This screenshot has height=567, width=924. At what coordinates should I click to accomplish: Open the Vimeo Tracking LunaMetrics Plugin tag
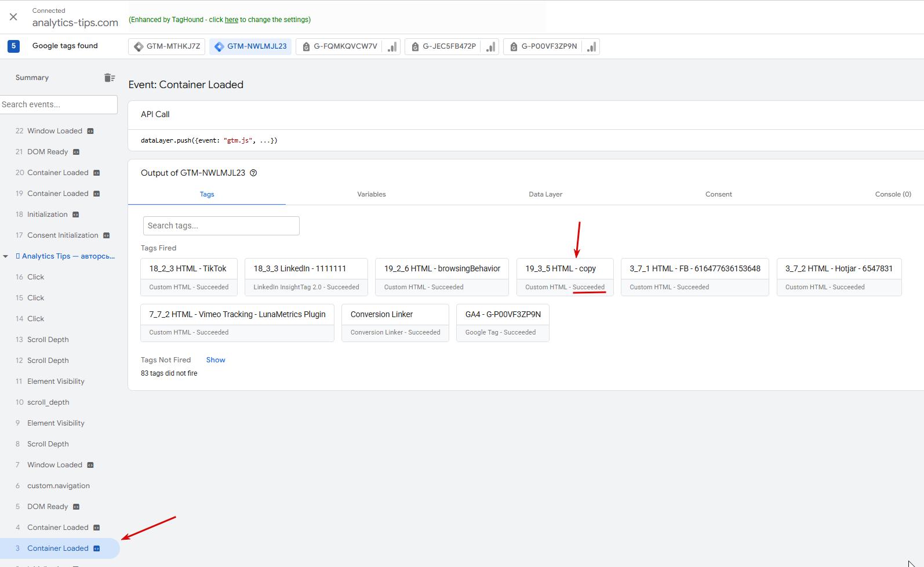coord(238,323)
